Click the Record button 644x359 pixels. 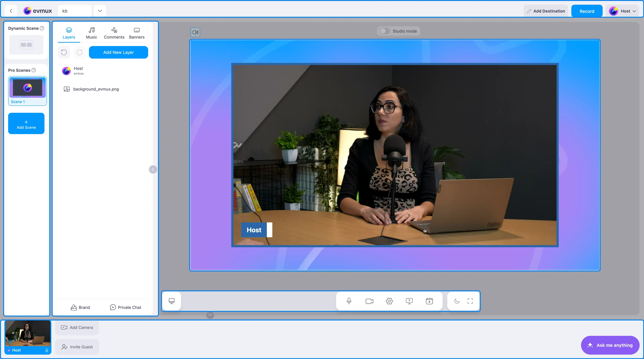tap(587, 11)
